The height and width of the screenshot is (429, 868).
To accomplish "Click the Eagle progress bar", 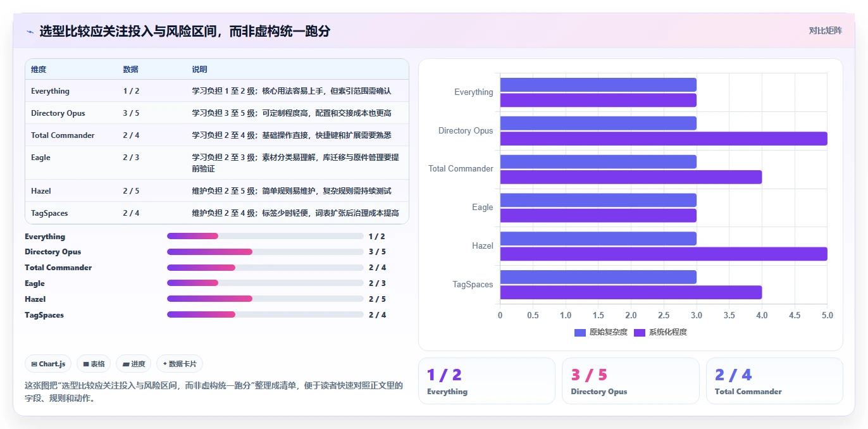I will [265, 283].
